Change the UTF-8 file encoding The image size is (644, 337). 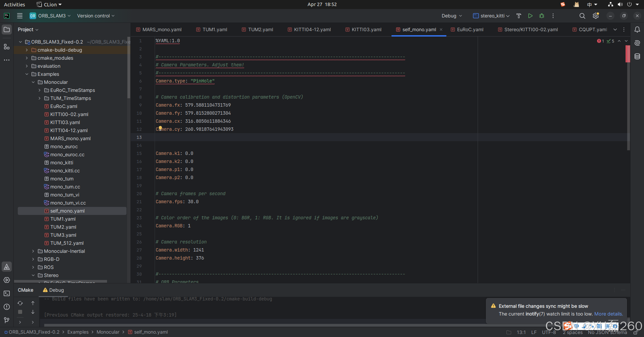[549, 332]
